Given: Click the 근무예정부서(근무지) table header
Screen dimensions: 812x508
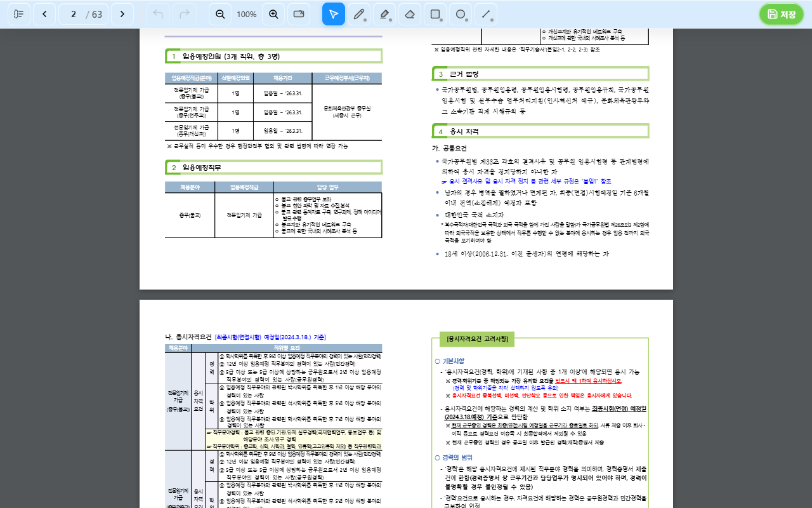Looking at the screenshot, I should coord(347,78).
